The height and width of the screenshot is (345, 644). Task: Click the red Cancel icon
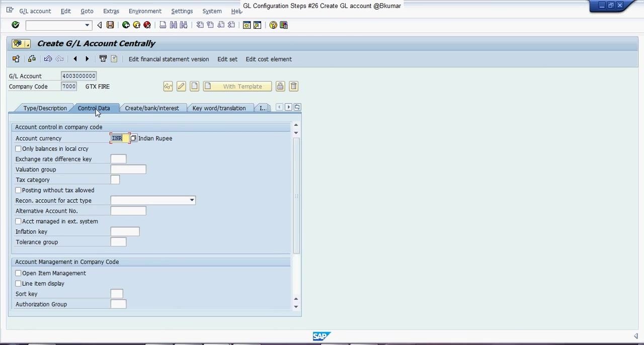click(x=147, y=25)
